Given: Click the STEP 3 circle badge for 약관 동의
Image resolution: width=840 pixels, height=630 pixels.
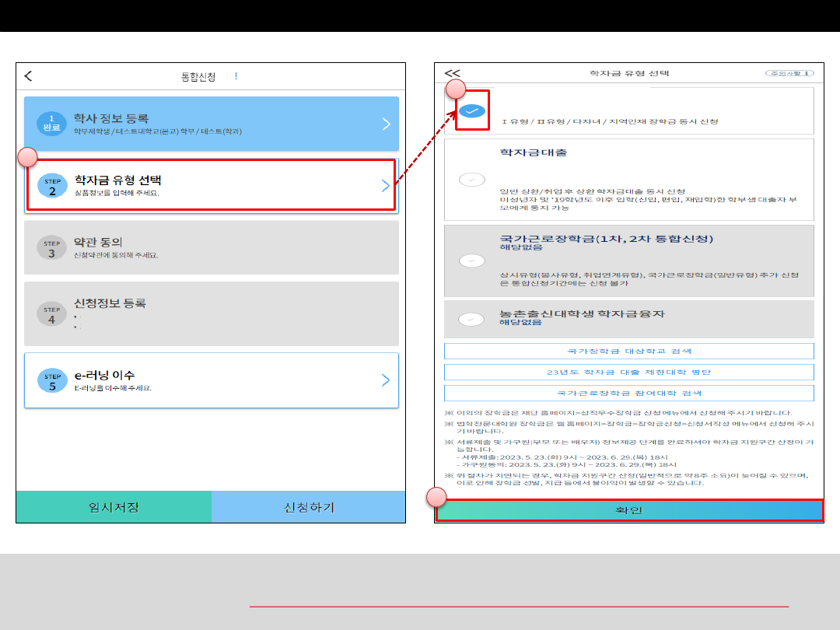Looking at the screenshot, I should [51, 248].
